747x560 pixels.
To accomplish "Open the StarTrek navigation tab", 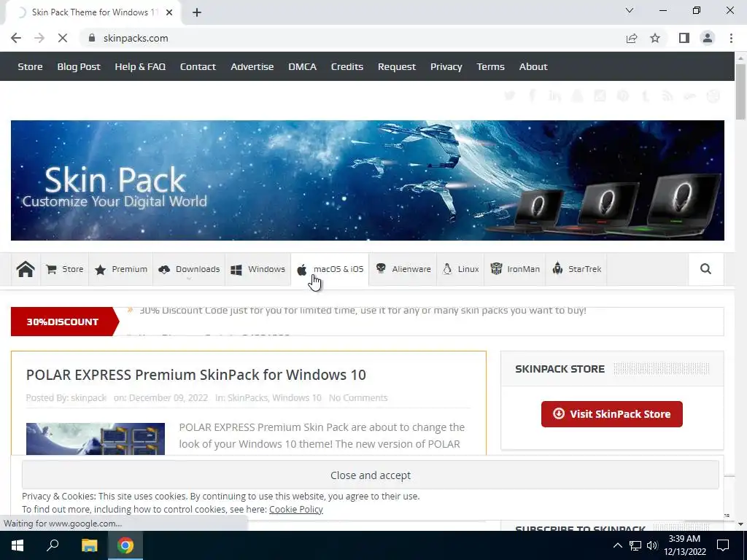I will point(576,270).
